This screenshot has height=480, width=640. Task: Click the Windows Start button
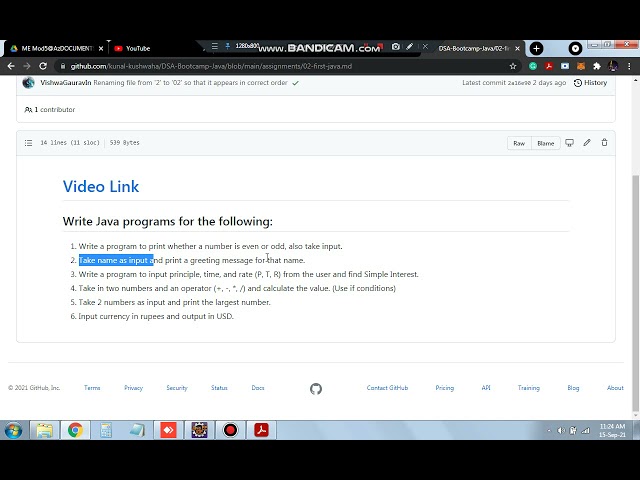(x=13, y=430)
